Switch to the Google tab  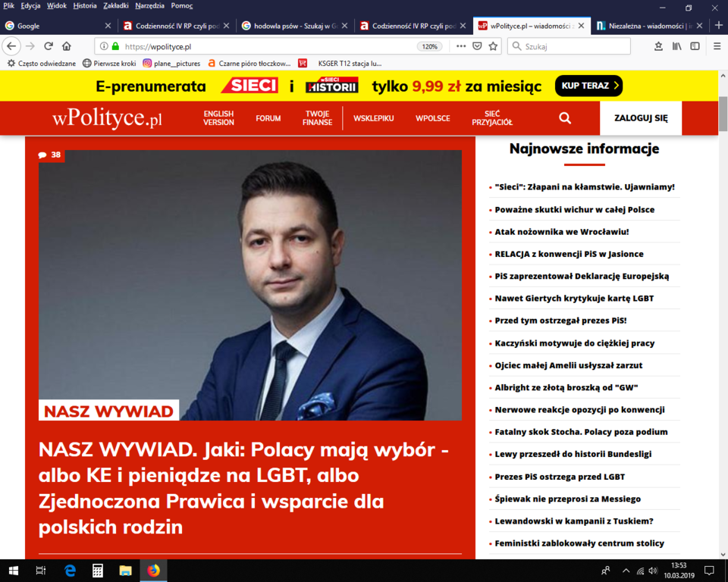coord(58,26)
